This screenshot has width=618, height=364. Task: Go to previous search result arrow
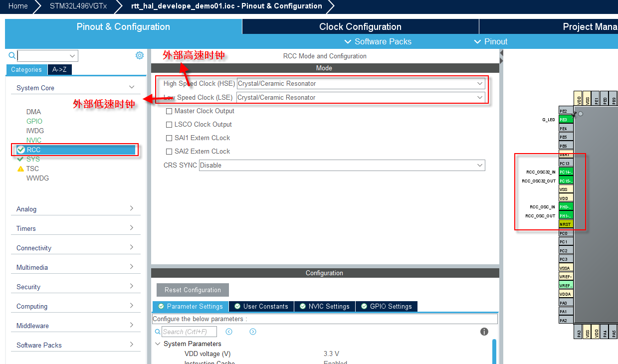[x=229, y=332]
